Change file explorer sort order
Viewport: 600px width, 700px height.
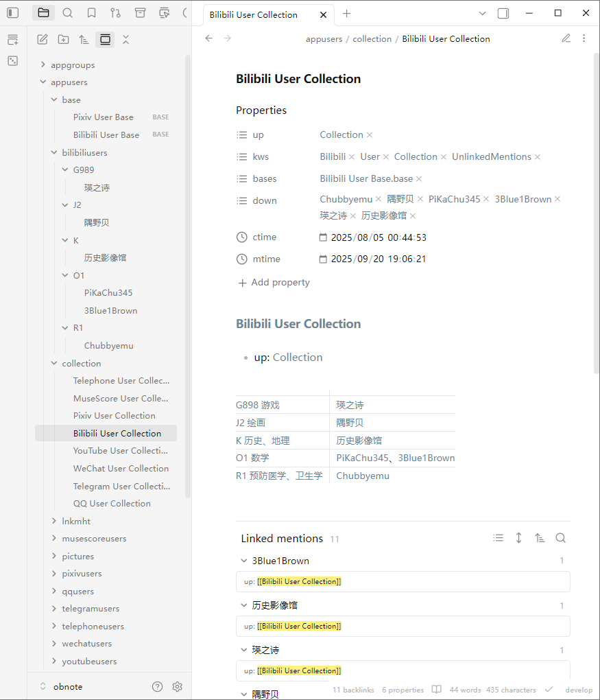tap(84, 40)
